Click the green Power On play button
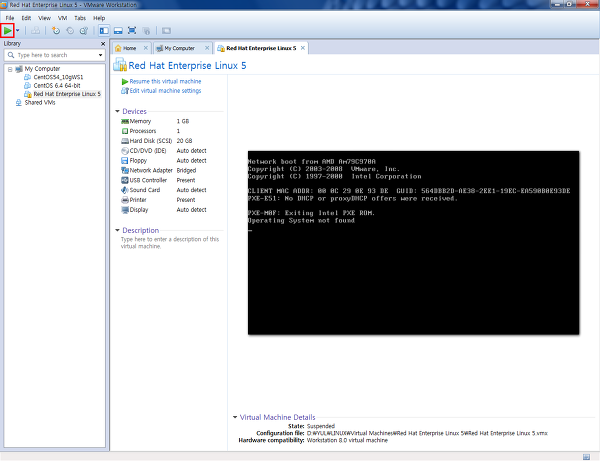 (x=7, y=30)
